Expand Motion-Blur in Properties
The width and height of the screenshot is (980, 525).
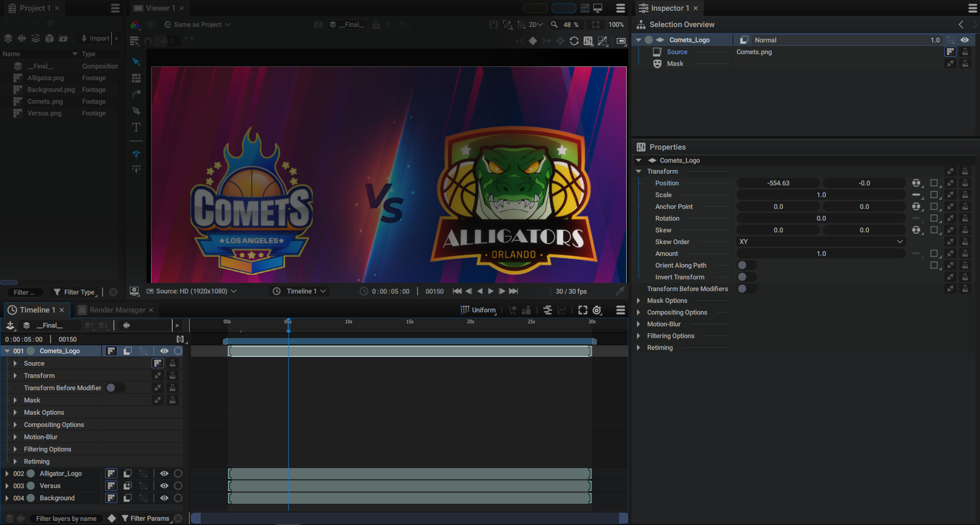pos(639,324)
